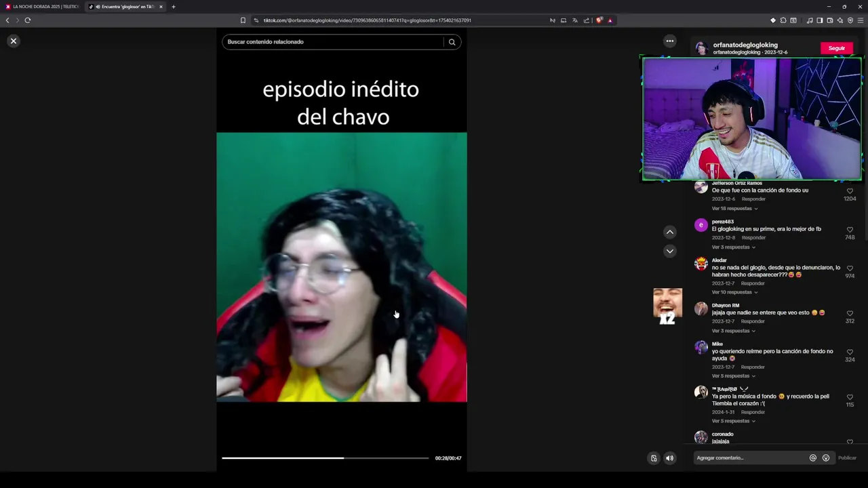Viewport: 868px width, 488px height.
Task: Bookmark this page icon
Action: coord(243,20)
